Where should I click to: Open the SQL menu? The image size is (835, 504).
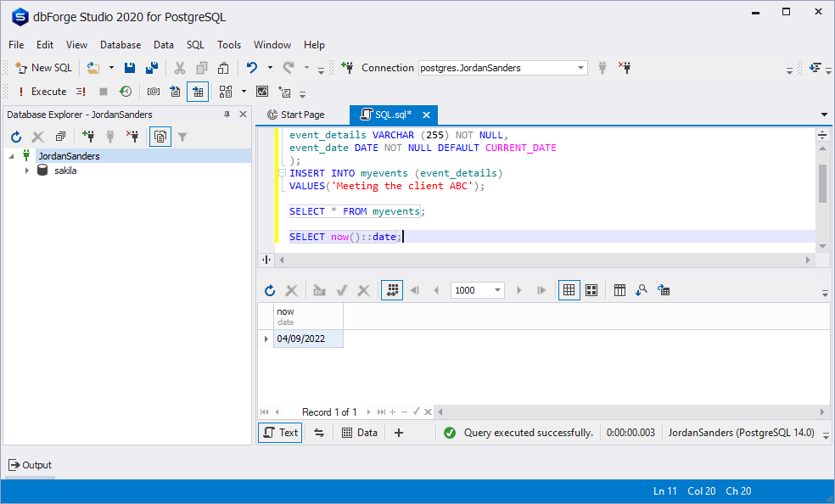(x=195, y=44)
